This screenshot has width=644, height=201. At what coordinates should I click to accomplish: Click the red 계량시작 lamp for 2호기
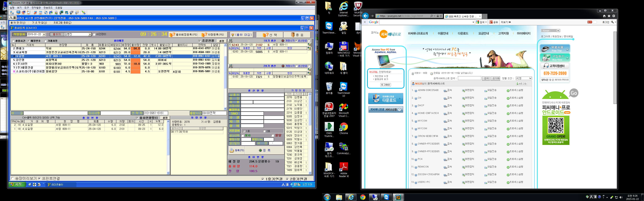[x=283, y=66]
